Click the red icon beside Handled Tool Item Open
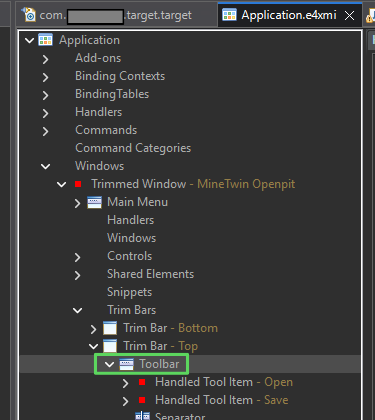 click(142, 382)
